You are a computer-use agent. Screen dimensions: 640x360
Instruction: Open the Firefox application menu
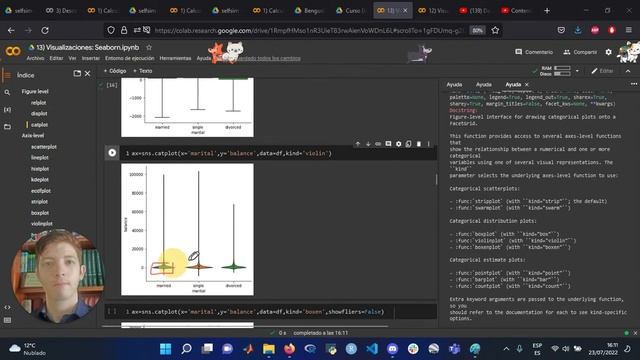click(x=629, y=30)
